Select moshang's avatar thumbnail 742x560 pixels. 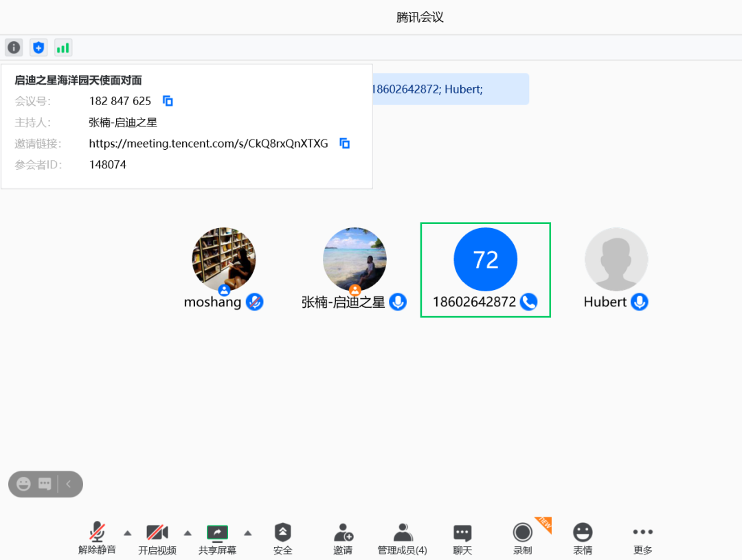[x=223, y=260]
